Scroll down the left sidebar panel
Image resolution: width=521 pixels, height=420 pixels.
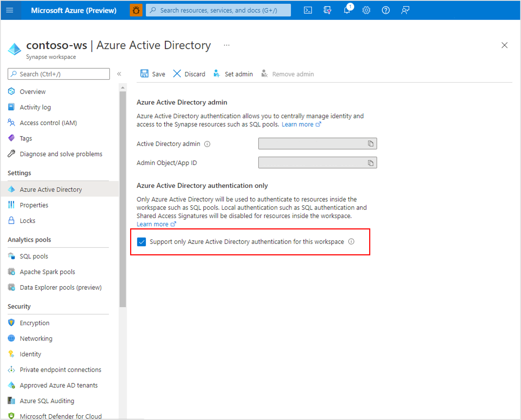pos(122,364)
